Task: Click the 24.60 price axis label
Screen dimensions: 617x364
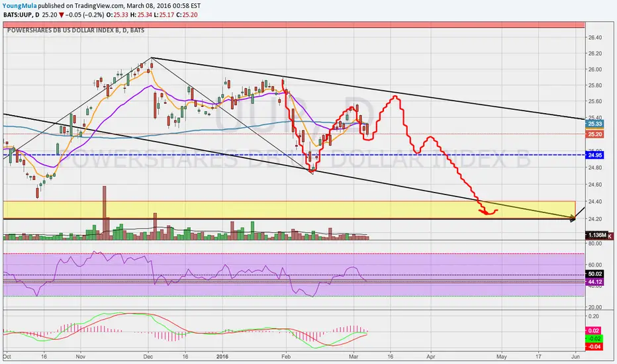Action: [594, 185]
